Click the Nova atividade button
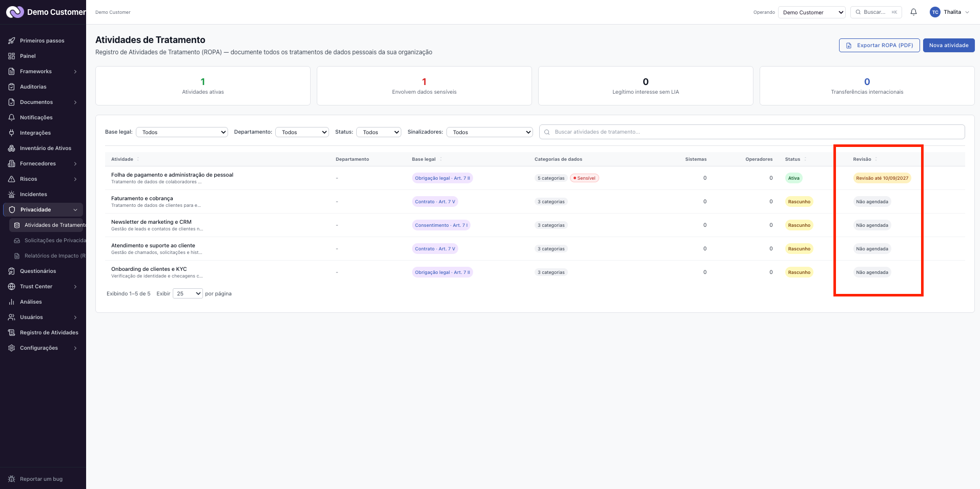This screenshot has width=980, height=489. click(949, 45)
